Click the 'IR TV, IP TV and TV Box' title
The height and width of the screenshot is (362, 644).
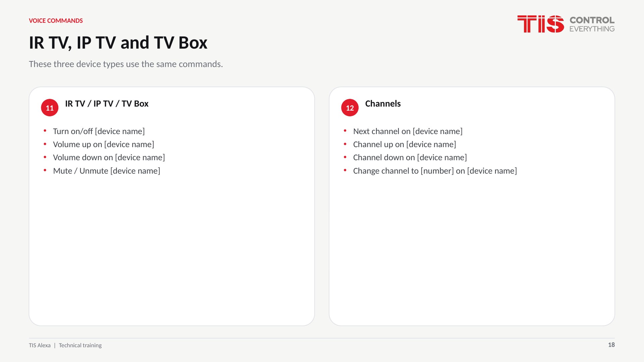pyautogui.click(x=118, y=43)
